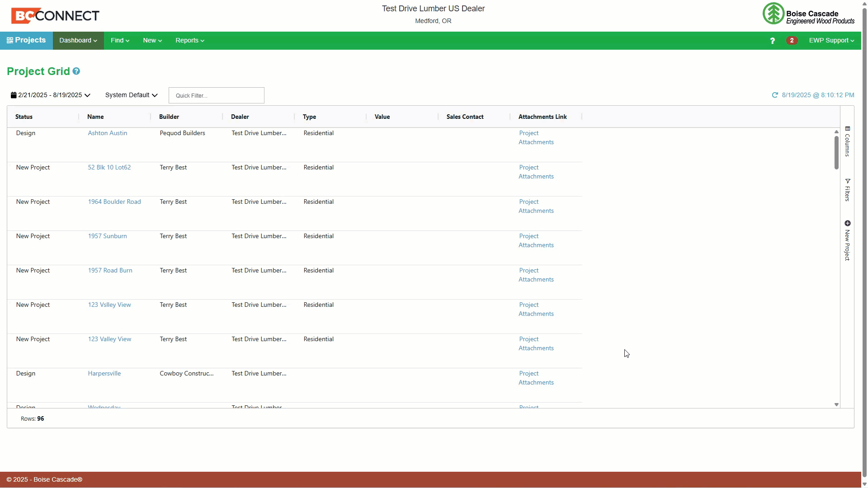Open the Find menu
The height and width of the screenshot is (488, 868).
(120, 41)
